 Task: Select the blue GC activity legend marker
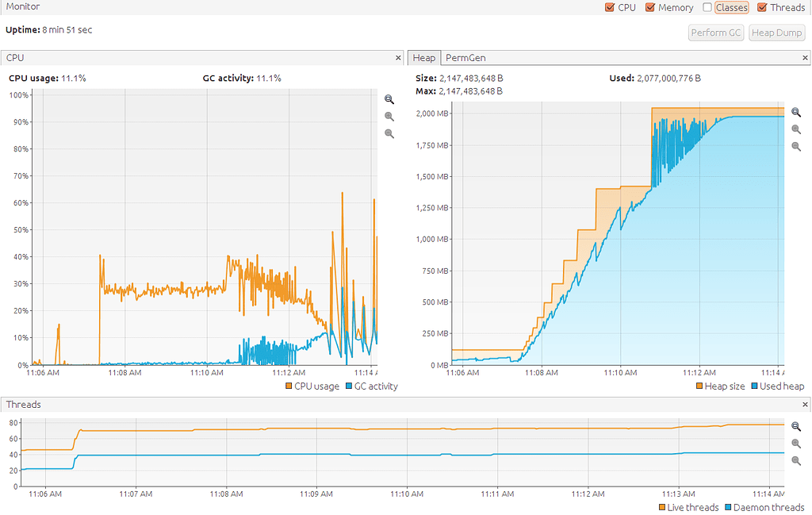[x=347, y=386]
